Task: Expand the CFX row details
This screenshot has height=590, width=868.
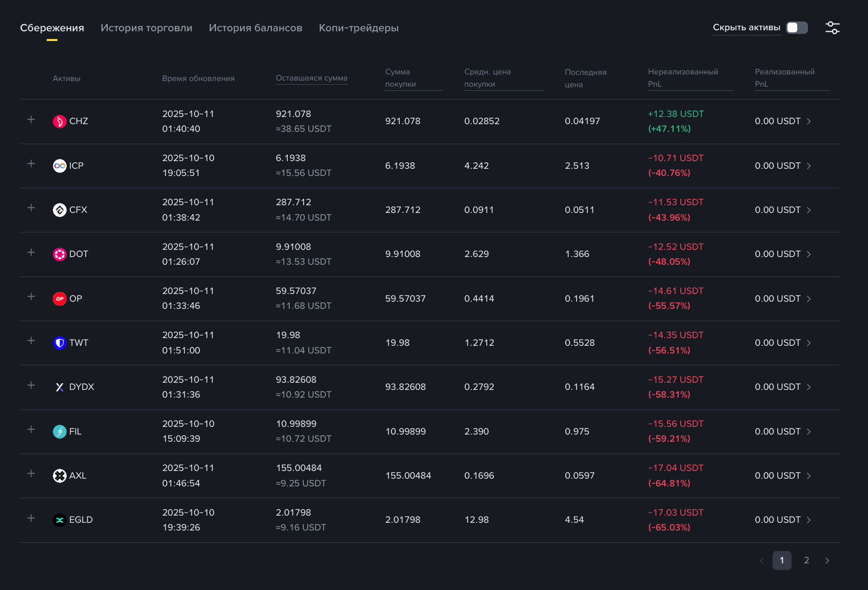Action: pos(31,208)
